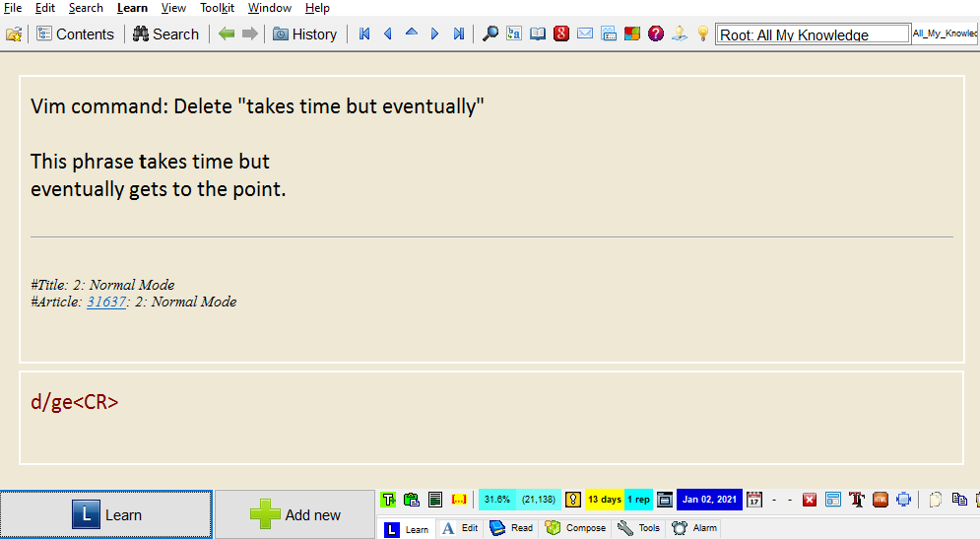Viewport: 980px width, 539px height.
Task: Click the purple question mark help icon
Action: pos(656,34)
